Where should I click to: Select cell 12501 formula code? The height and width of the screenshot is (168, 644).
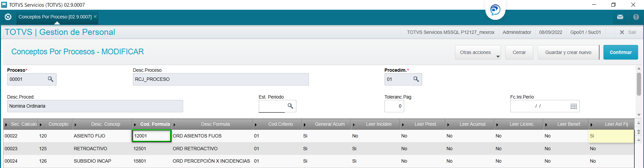[152, 149]
